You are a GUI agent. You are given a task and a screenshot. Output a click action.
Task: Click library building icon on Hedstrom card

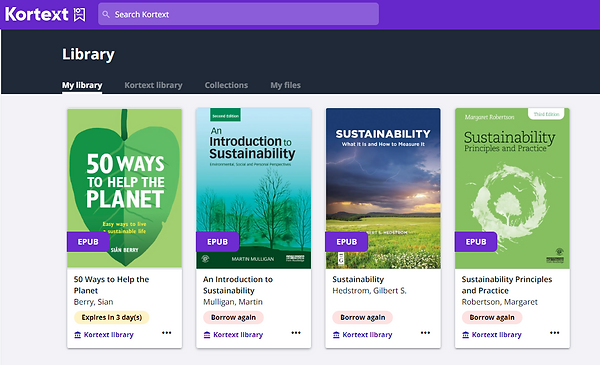[336, 335]
